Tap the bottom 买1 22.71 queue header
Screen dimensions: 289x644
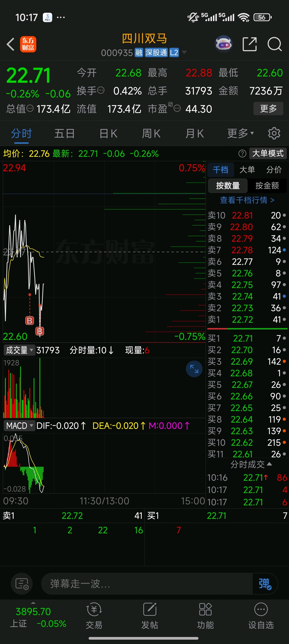[217, 515]
